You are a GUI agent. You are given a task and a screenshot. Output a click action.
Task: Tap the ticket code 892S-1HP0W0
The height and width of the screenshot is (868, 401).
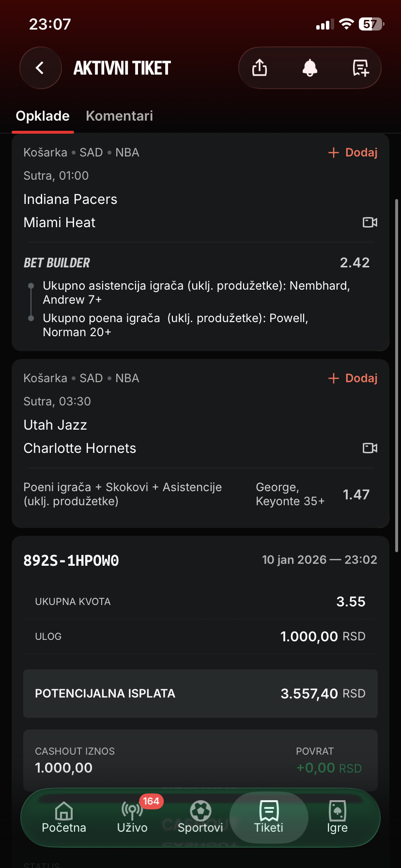[x=71, y=560]
